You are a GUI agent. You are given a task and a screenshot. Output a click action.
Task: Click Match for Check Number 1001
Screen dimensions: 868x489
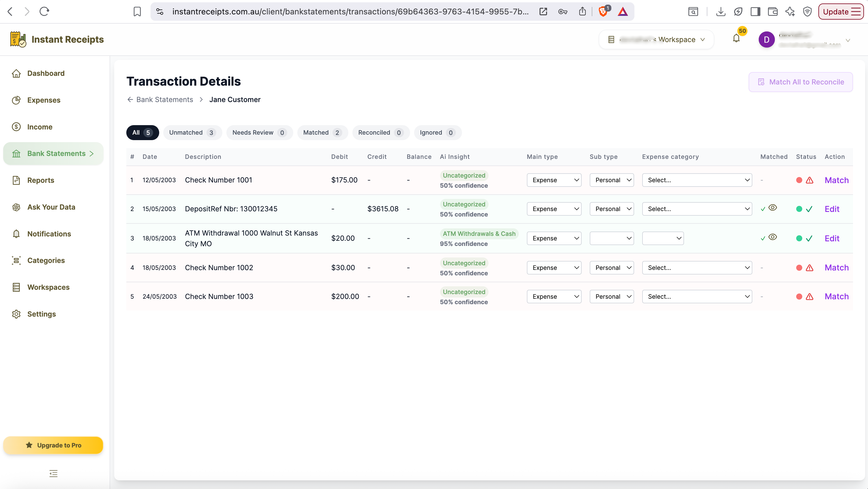pyautogui.click(x=836, y=180)
